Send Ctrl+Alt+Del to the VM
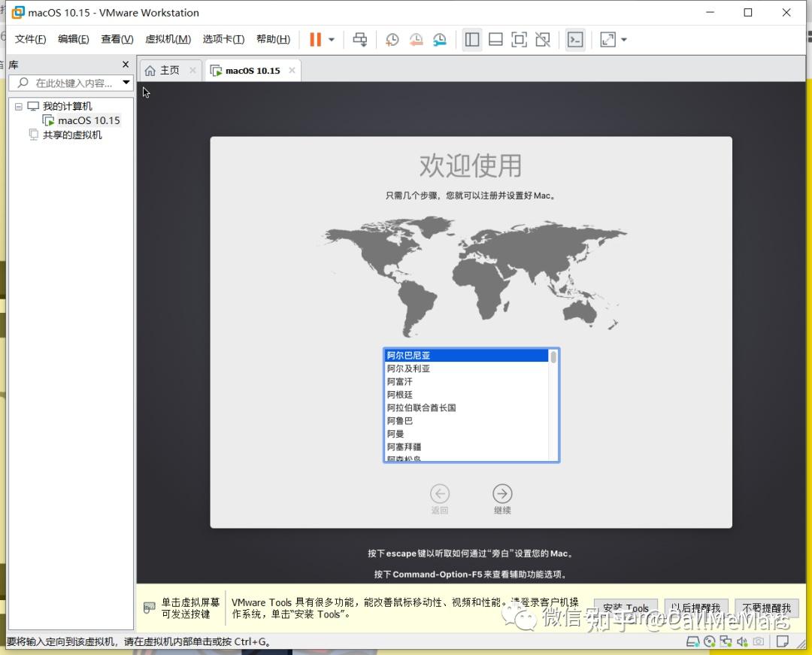This screenshot has width=812, height=655. (x=360, y=39)
